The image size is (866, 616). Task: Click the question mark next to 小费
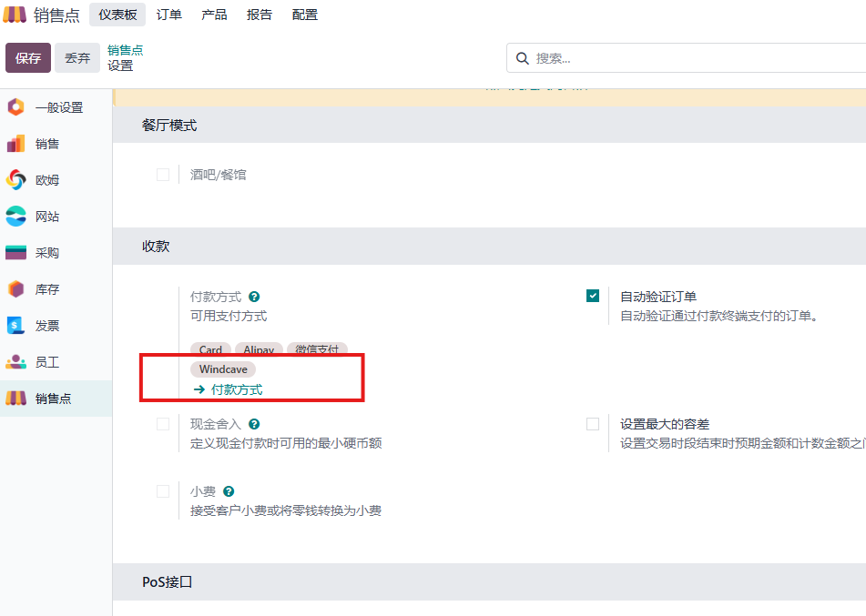tap(229, 491)
